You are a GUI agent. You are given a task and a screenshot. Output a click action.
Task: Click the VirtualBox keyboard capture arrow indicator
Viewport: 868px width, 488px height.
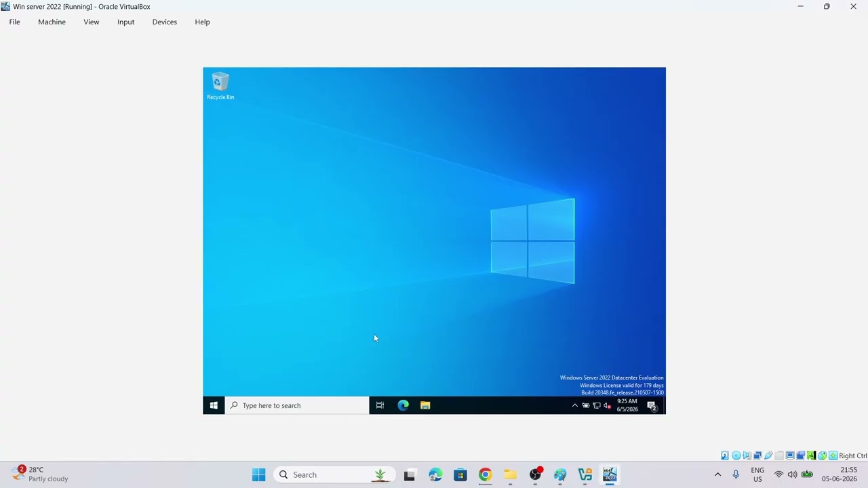click(x=833, y=455)
